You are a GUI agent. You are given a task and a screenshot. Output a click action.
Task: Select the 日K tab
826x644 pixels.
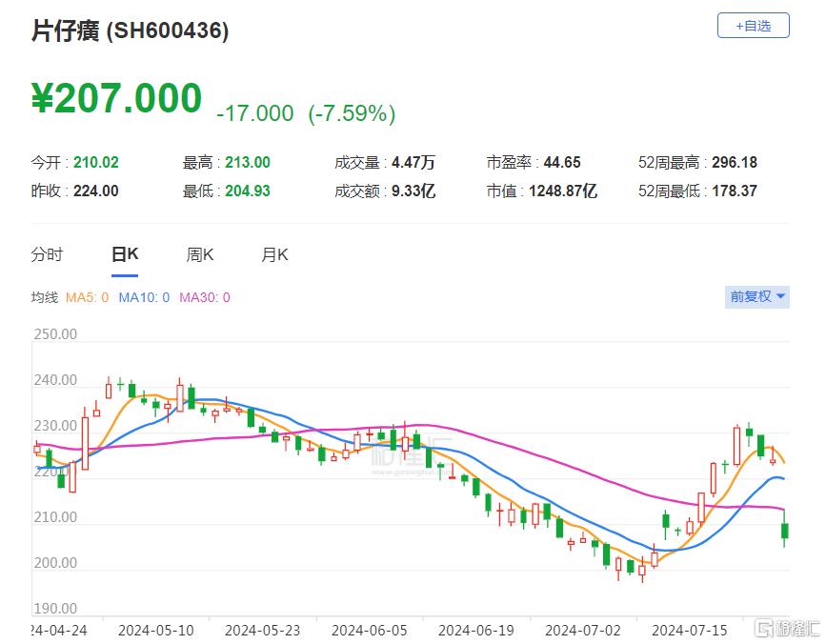pyautogui.click(x=125, y=255)
